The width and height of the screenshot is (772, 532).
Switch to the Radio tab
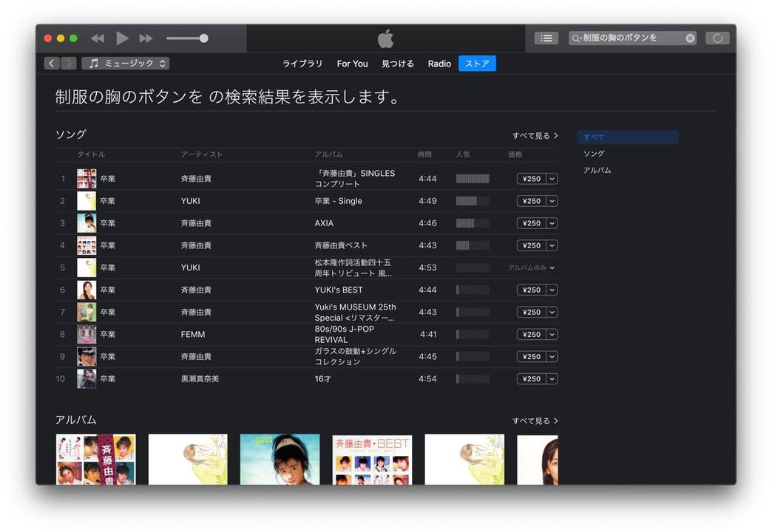pyautogui.click(x=439, y=64)
